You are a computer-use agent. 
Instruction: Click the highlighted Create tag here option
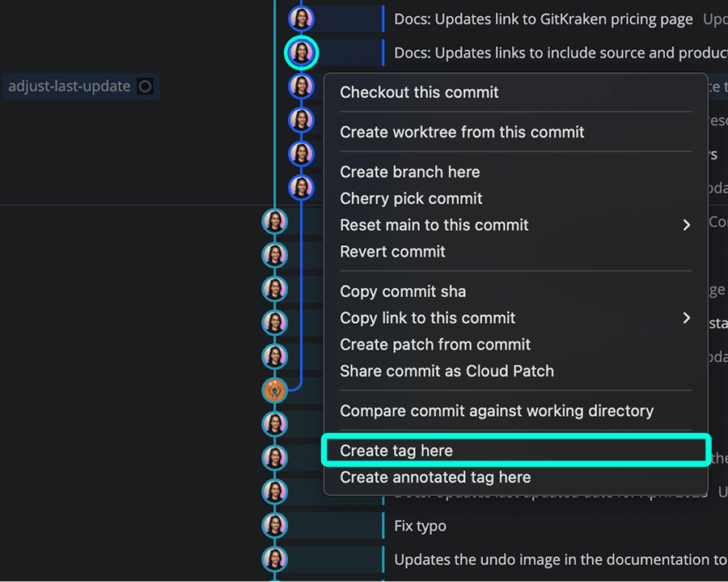pos(396,450)
